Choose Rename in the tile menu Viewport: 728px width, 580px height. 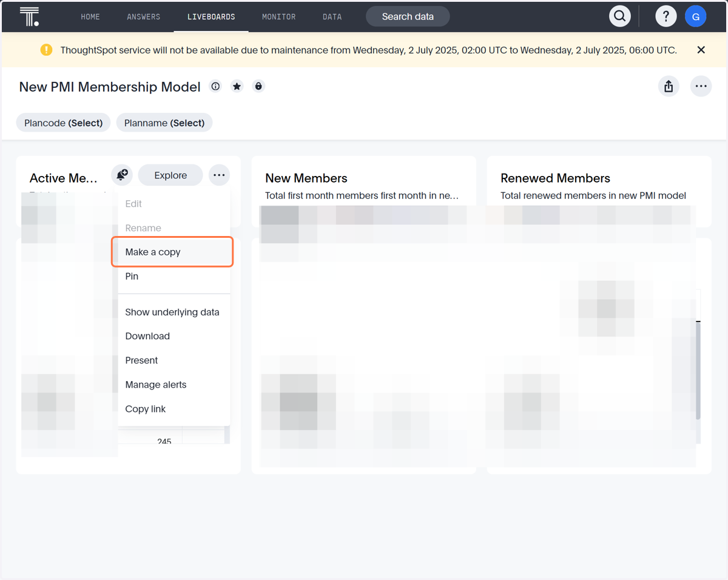174,228
